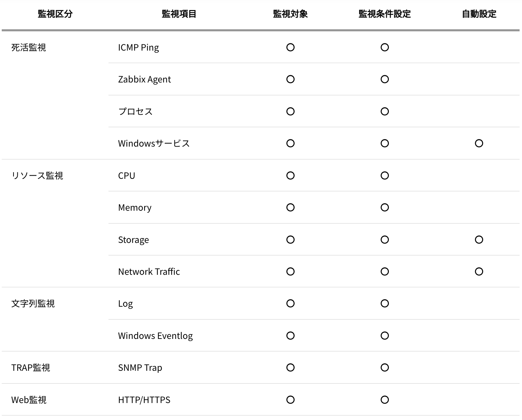Click the ICMP Ping item

coord(138,47)
